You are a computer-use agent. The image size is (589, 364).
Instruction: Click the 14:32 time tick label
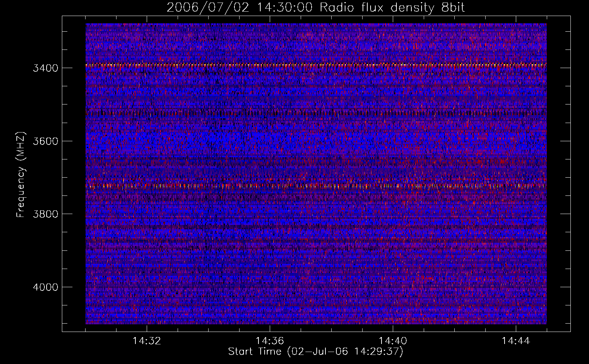[147, 341]
